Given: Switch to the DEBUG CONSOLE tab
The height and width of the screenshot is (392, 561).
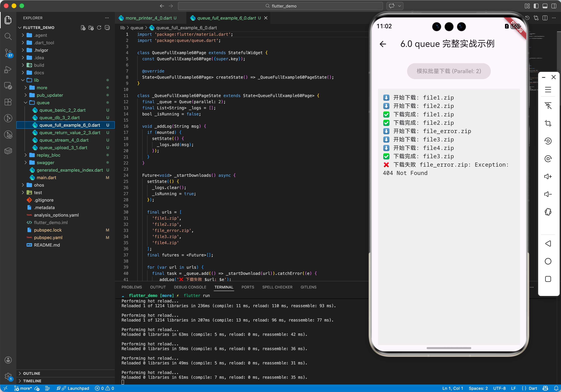Looking at the screenshot, I should [190, 287].
